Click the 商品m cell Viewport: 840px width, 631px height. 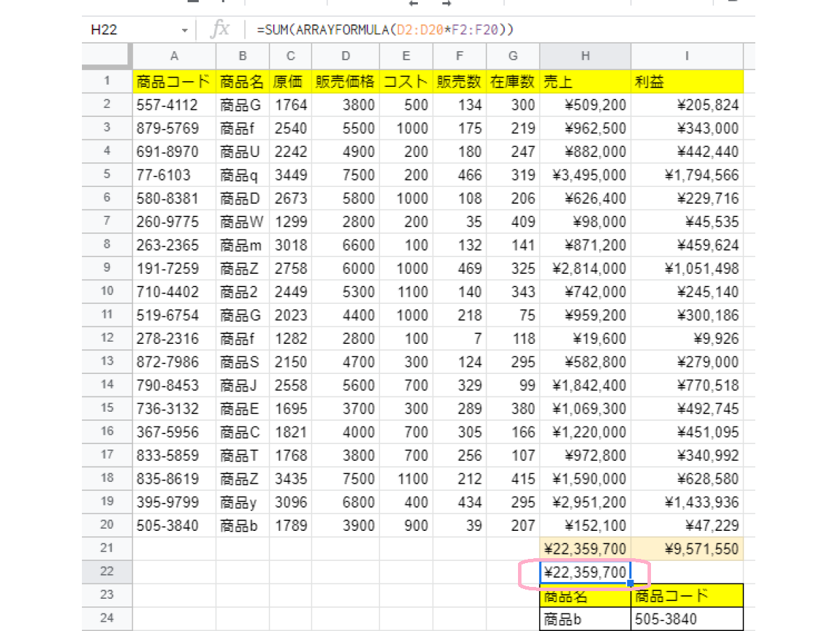pos(243,245)
